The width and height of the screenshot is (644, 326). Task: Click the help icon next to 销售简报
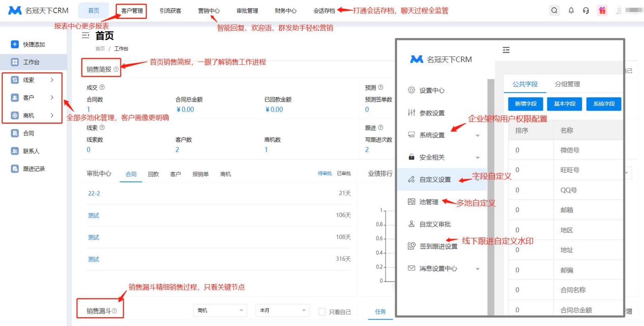pyautogui.click(x=116, y=69)
